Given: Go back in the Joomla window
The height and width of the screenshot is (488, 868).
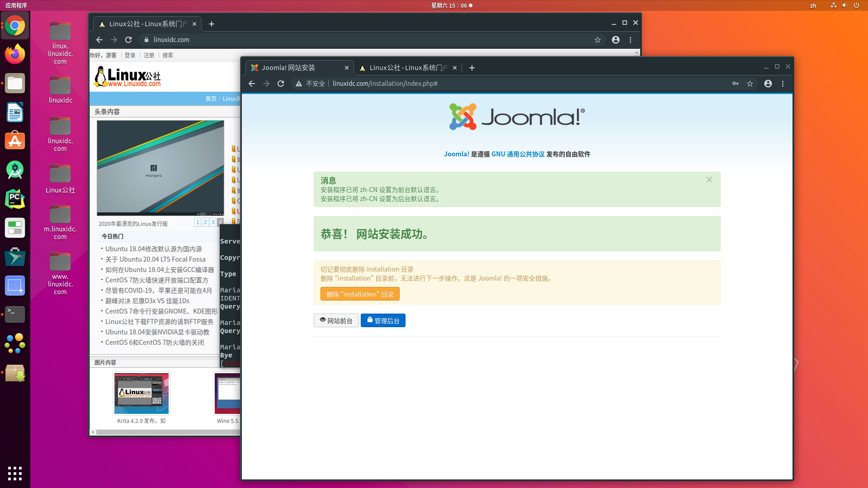Looking at the screenshot, I should point(252,84).
